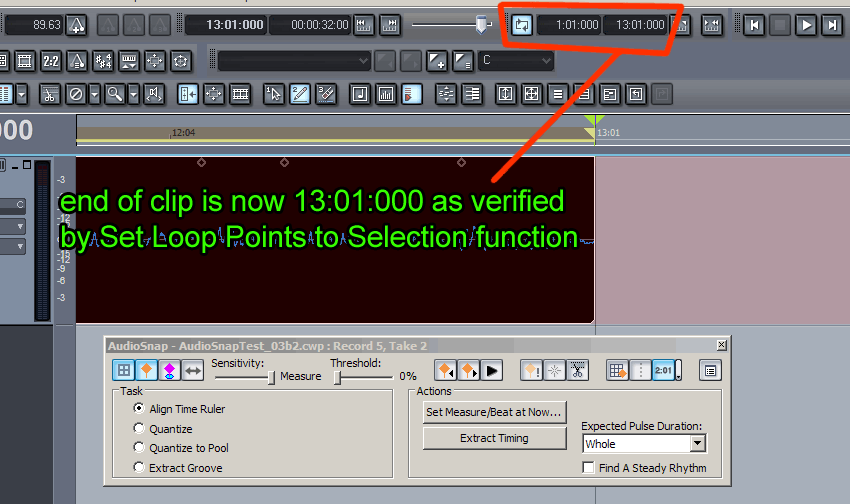850x504 pixels.
Task: Expand the zoom tool dropdown arrow
Action: (133, 94)
